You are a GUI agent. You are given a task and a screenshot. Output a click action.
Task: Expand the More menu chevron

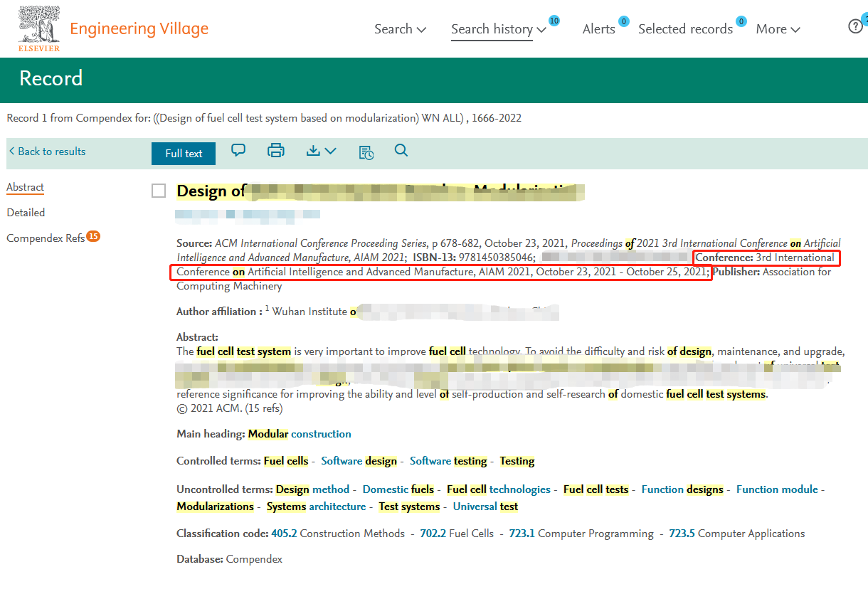click(x=795, y=29)
